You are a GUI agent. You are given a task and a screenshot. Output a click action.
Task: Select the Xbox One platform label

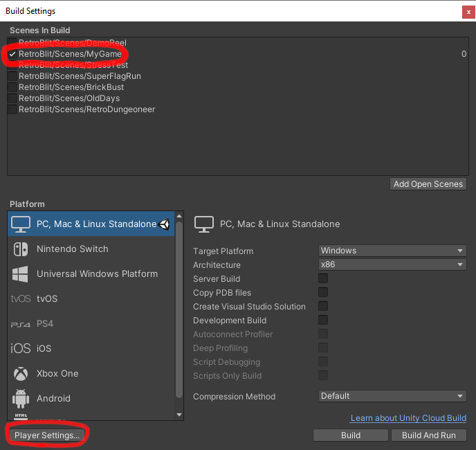click(x=57, y=373)
